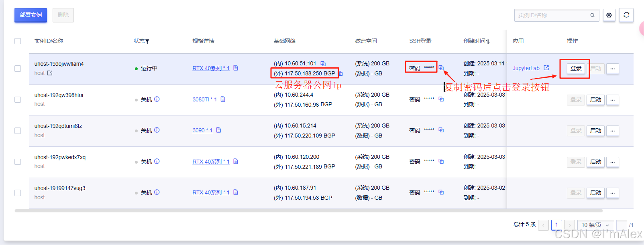Check the uhost-19199147vug3 row checkbox
This screenshot has height=245, width=644.
click(18, 193)
